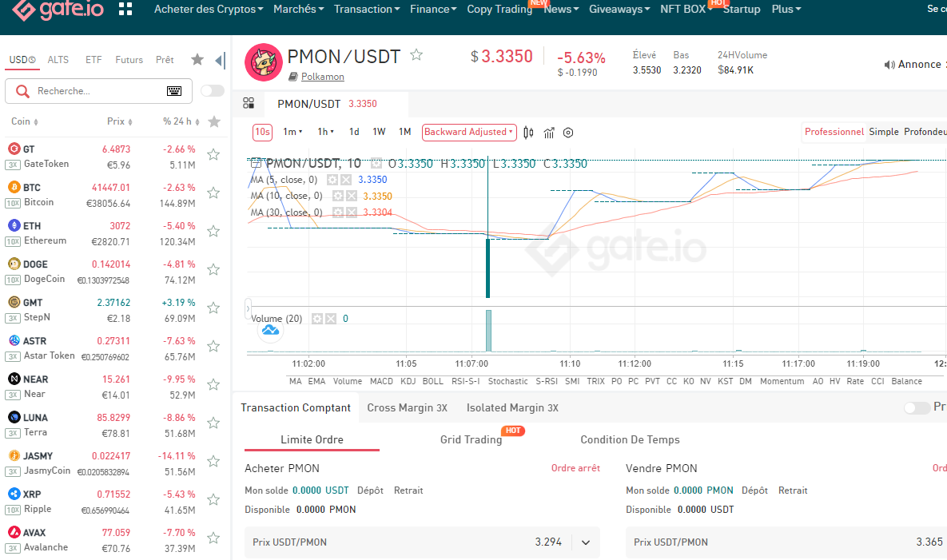Add BOLL indicator from indicator bar
The width and height of the screenshot is (947, 560).
click(433, 381)
